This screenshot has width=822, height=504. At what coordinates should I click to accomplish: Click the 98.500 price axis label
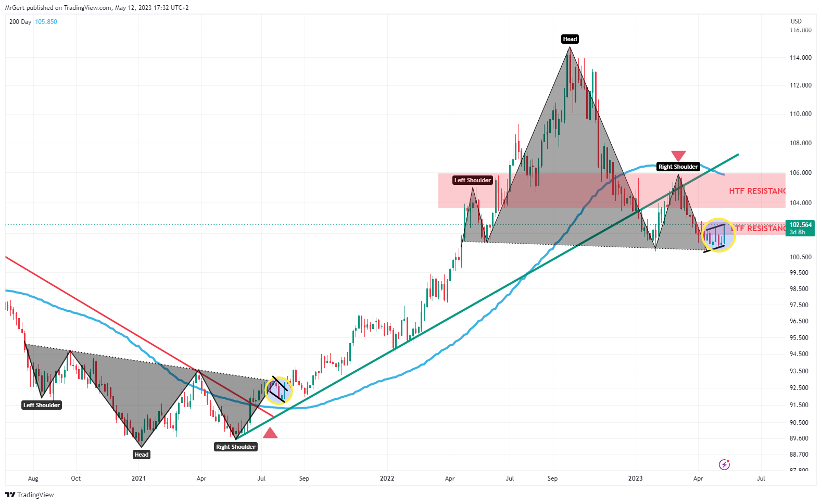[x=799, y=289]
